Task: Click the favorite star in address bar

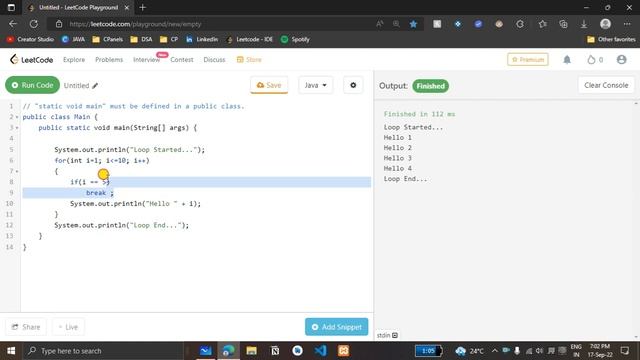Action: (x=413, y=24)
